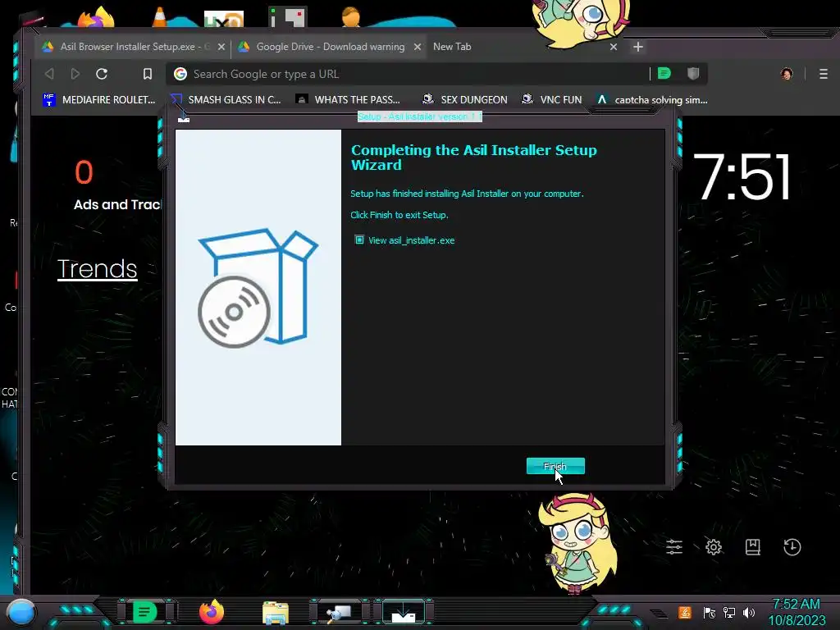Click the grey shield icon in address bar
This screenshot has width=840, height=630.
(x=693, y=73)
